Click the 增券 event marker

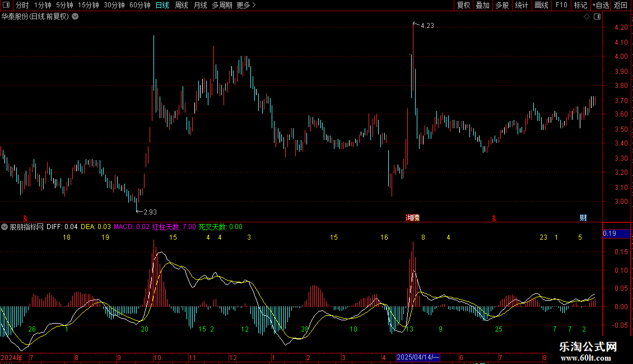point(413,217)
